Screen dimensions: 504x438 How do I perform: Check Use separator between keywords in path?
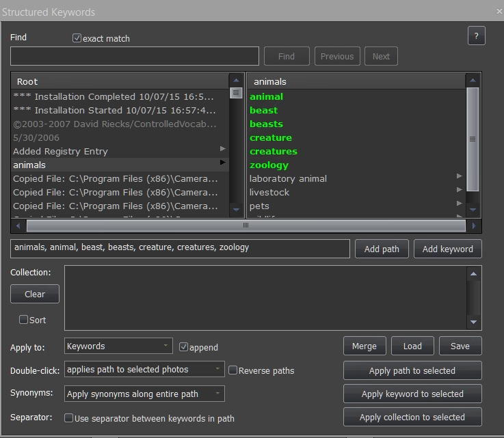click(68, 418)
